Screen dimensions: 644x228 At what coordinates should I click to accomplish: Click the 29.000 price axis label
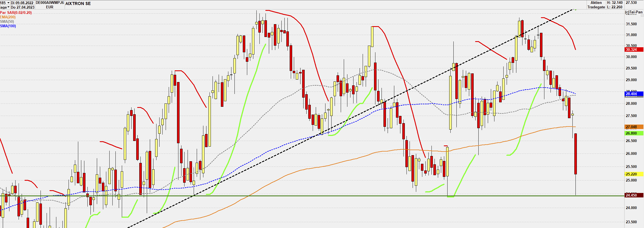coord(631,80)
